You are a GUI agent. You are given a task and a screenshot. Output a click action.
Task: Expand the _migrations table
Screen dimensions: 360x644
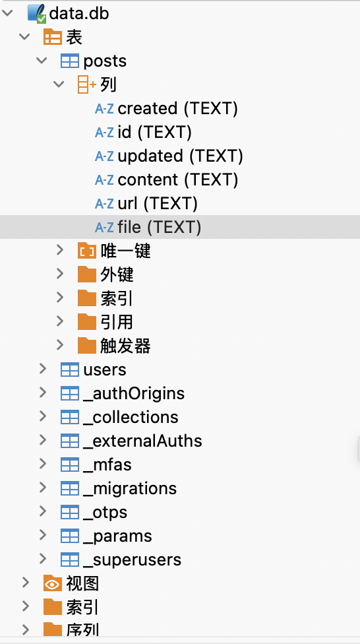pos(43,488)
